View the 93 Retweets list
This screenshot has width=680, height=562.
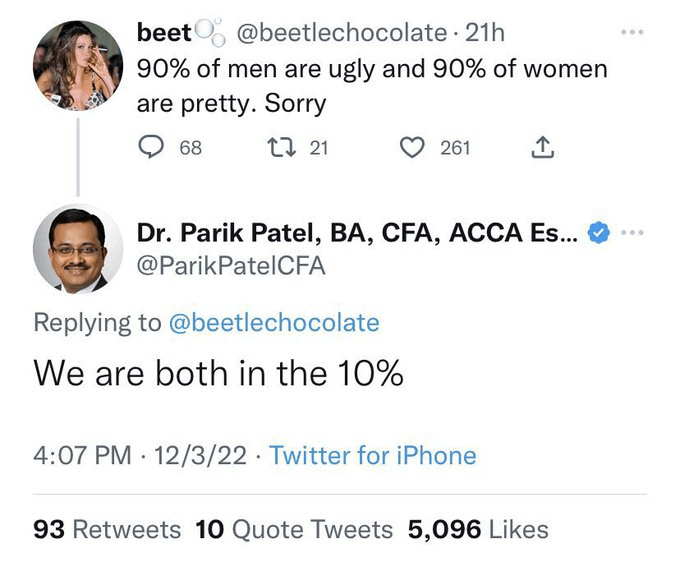(x=107, y=528)
